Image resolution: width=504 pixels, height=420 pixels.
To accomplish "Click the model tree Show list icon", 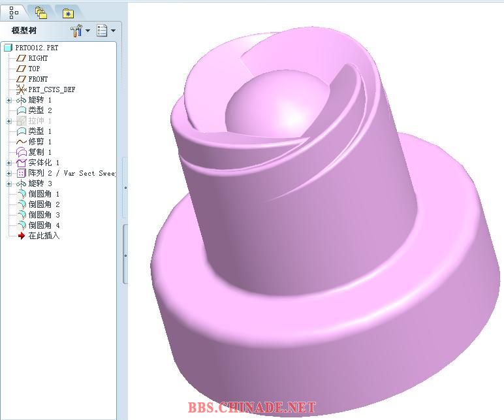I will (x=102, y=31).
